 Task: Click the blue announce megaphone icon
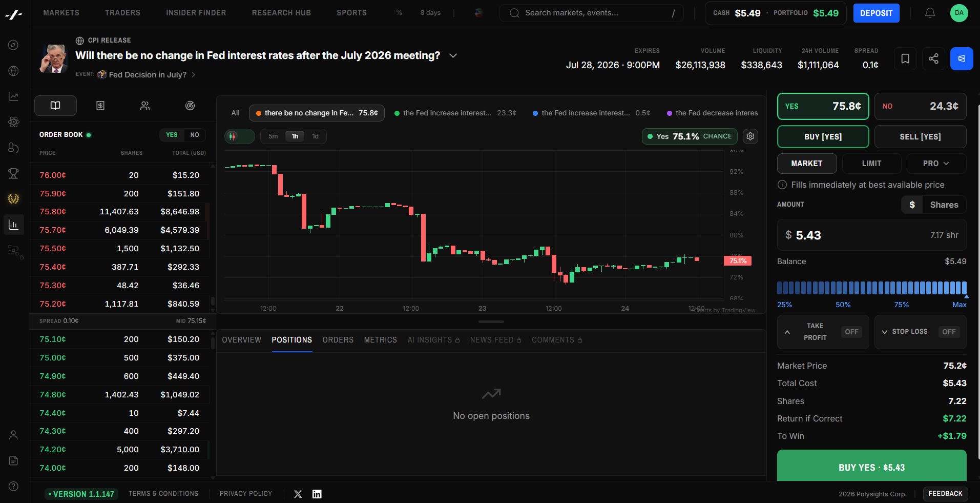962,59
